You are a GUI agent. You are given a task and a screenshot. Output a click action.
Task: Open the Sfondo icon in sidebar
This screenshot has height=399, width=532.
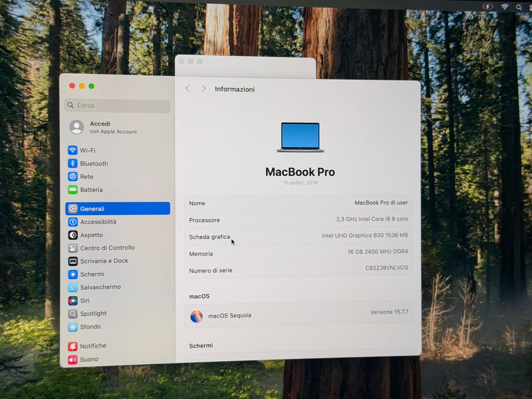click(73, 327)
